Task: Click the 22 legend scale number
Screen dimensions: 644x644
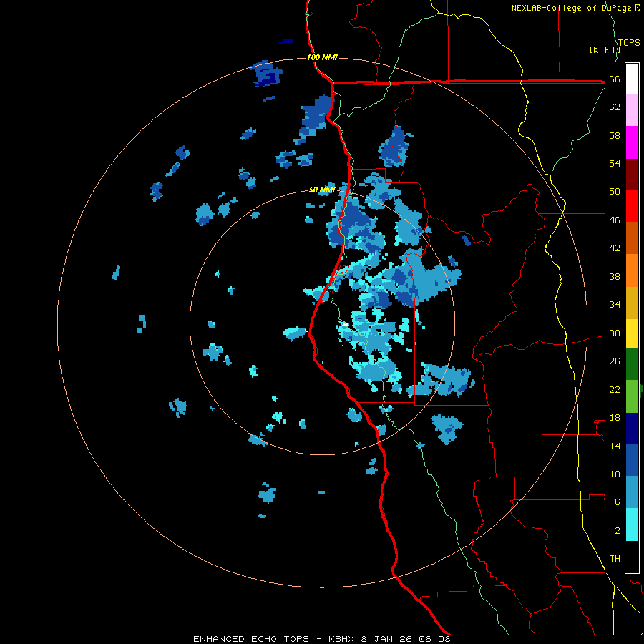Action: 615,389
